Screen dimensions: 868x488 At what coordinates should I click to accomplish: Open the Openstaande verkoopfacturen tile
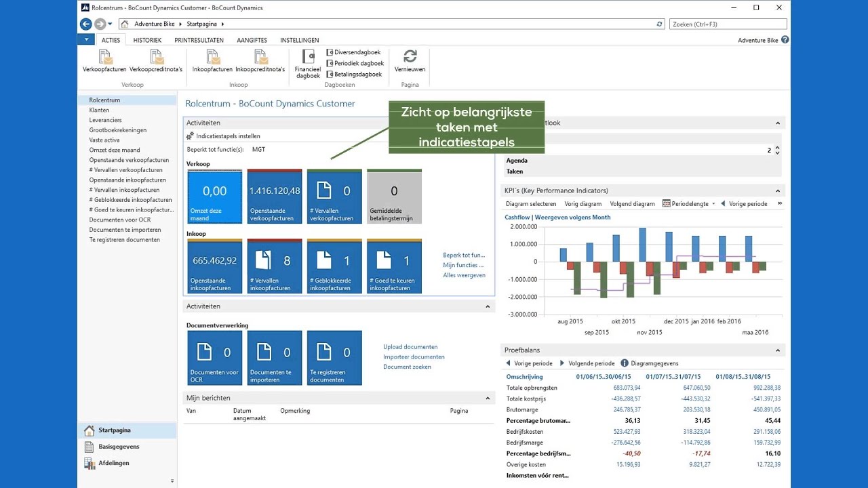coord(275,197)
